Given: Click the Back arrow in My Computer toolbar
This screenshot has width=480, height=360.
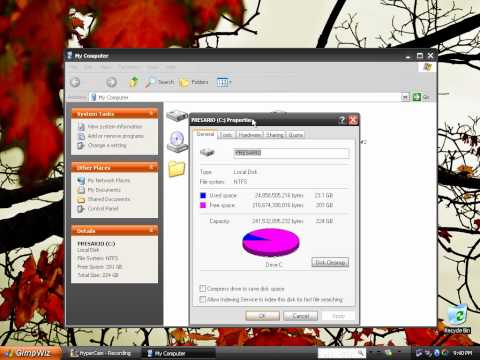Looking at the screenshot, I should (76, 82).
